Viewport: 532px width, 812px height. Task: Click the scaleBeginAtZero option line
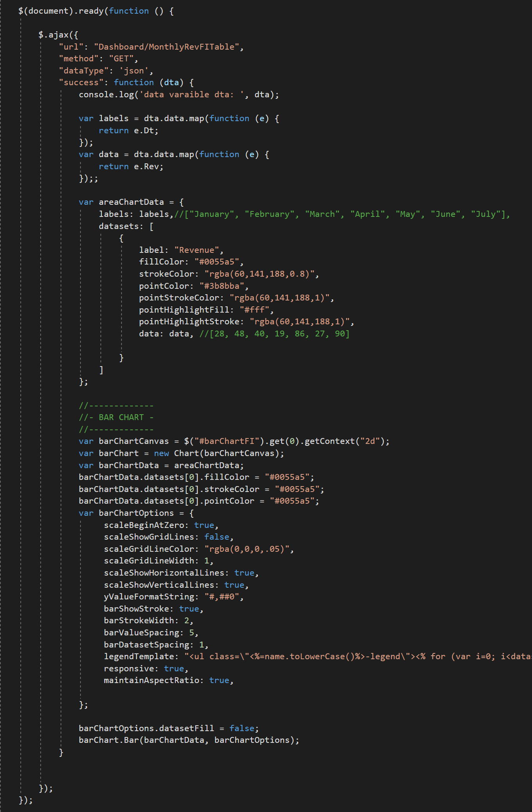coord(161,525)
